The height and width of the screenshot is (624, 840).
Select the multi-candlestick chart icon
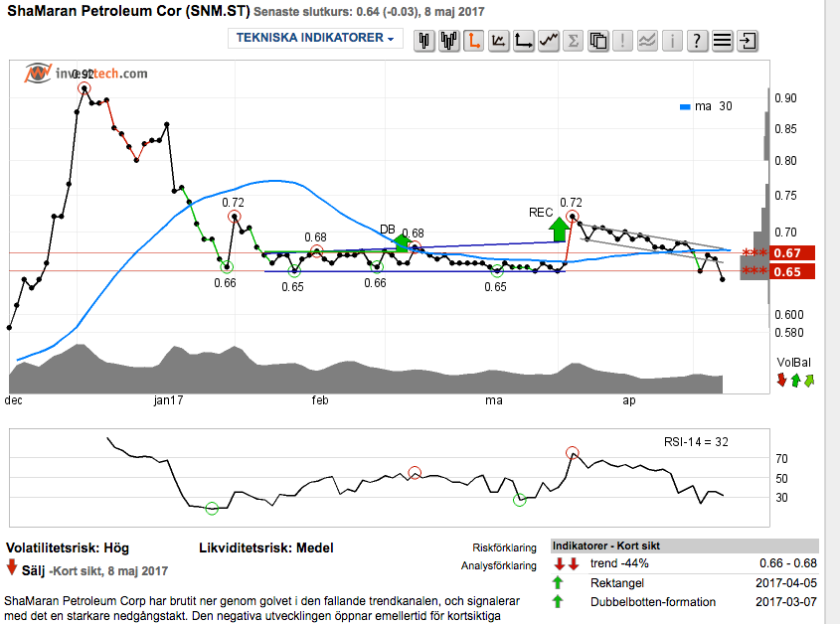(449, 41)
